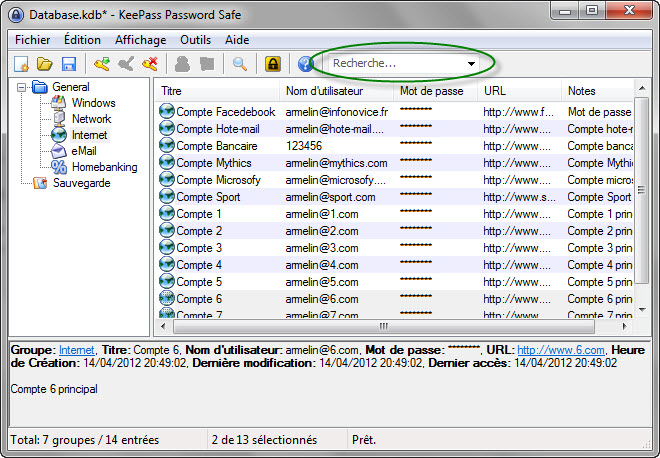Click the Homebanking percent icon in the tree

pyautogui.click(x=59, y=167)
